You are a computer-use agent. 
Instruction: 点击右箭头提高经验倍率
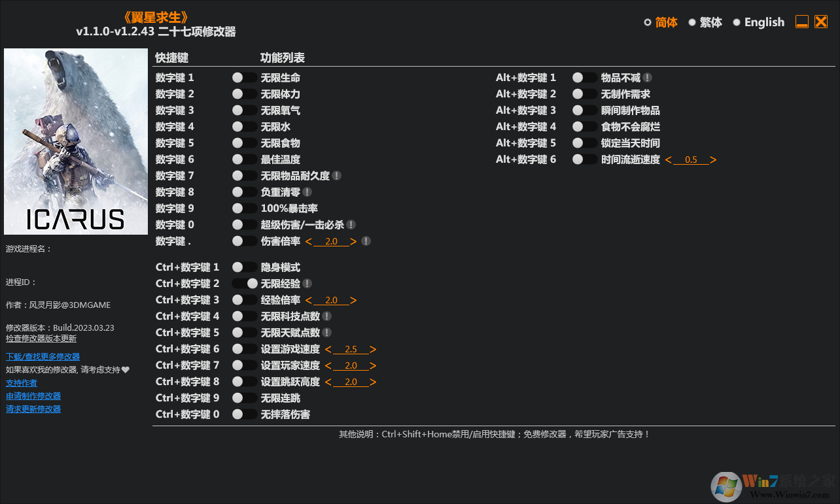tap(354, 299)
